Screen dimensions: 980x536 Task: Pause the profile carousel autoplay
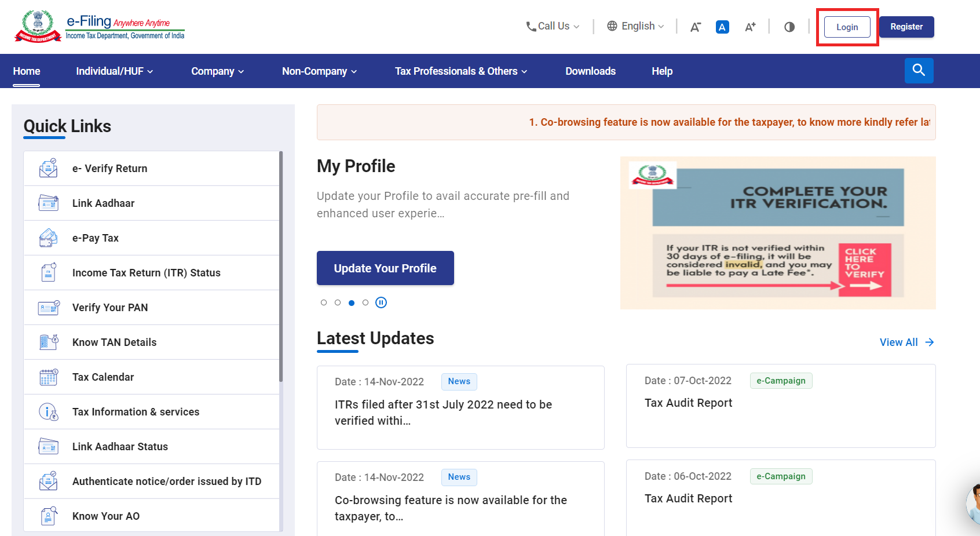pos(381,302)
